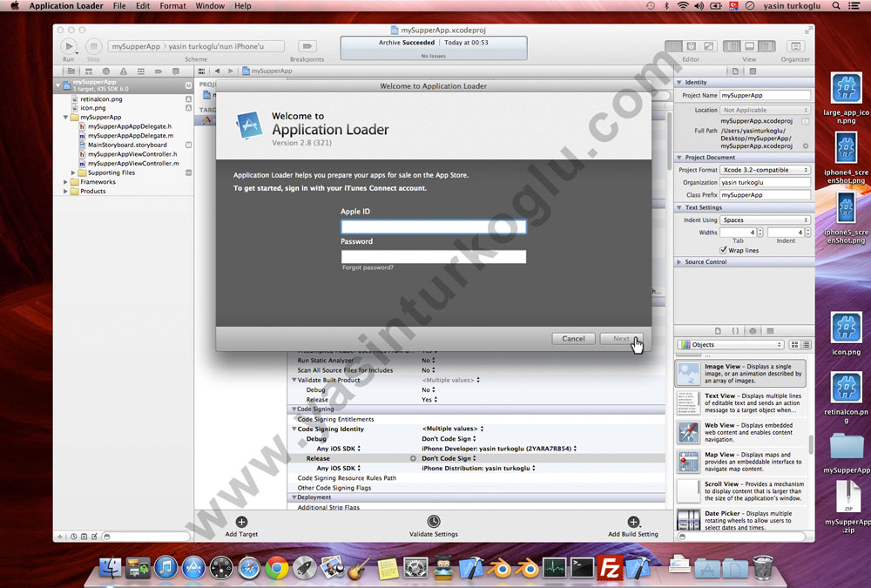Screen dimensions: 871x588
Task: Collapse the mySupperApp group folder
Action: pos(65,118)
